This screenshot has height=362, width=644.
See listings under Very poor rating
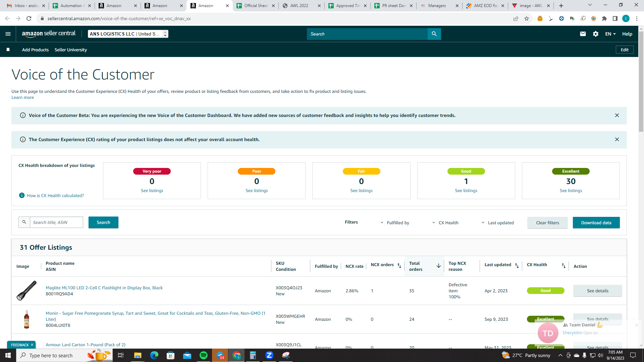[x=152, y=191]
